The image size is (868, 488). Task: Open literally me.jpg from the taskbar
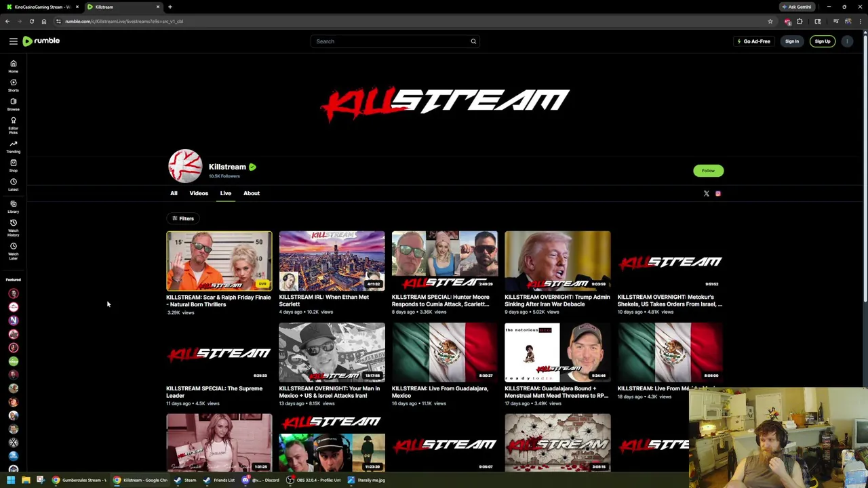(366, 480)
